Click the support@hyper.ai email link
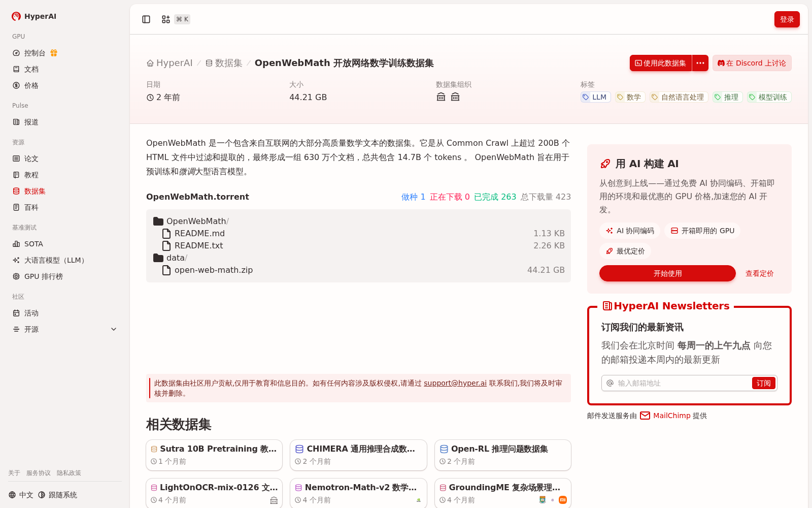 click(x=455, y=383)
